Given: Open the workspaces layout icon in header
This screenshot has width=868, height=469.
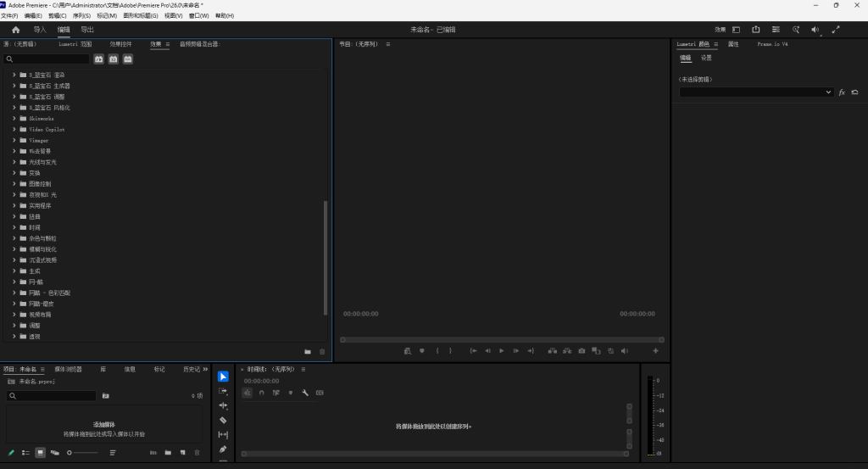Looking at the screenshot, I should tap(737, 30).
